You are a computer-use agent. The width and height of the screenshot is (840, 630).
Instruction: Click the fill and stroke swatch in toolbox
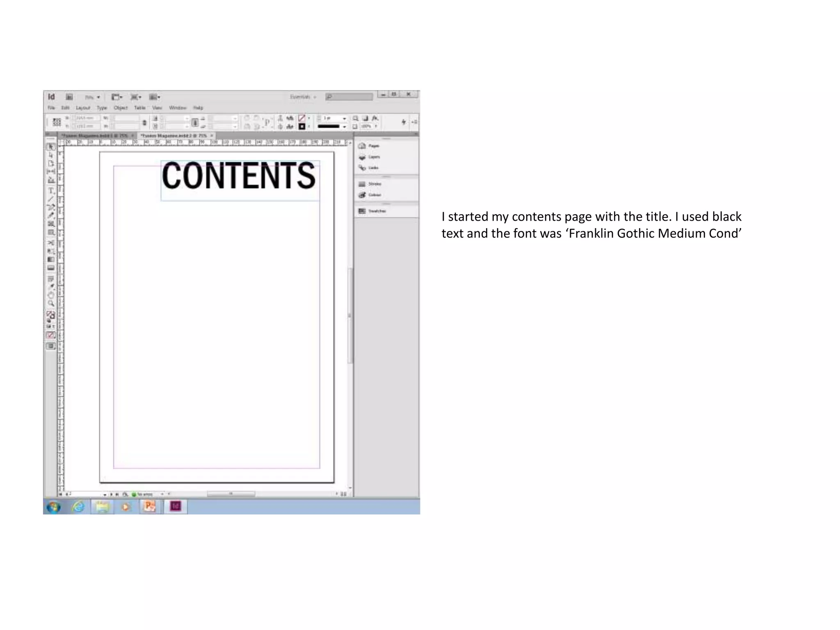click(50, 315)
